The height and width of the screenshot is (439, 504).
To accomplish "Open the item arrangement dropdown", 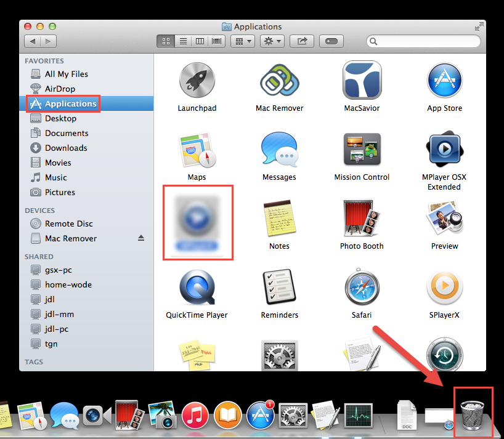I will click(x=243, y=41).
